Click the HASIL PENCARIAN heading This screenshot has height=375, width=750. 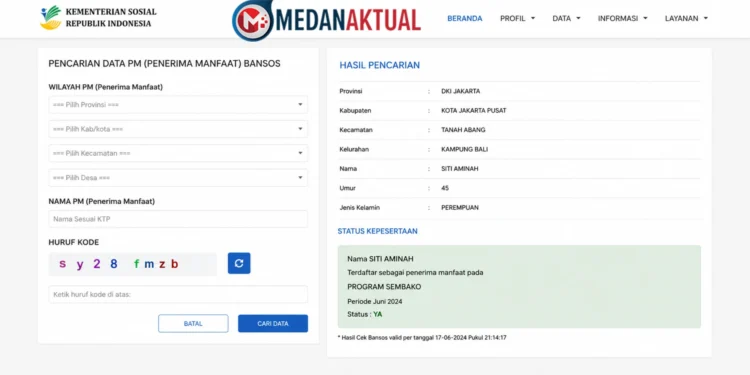[x=380, y=66]
